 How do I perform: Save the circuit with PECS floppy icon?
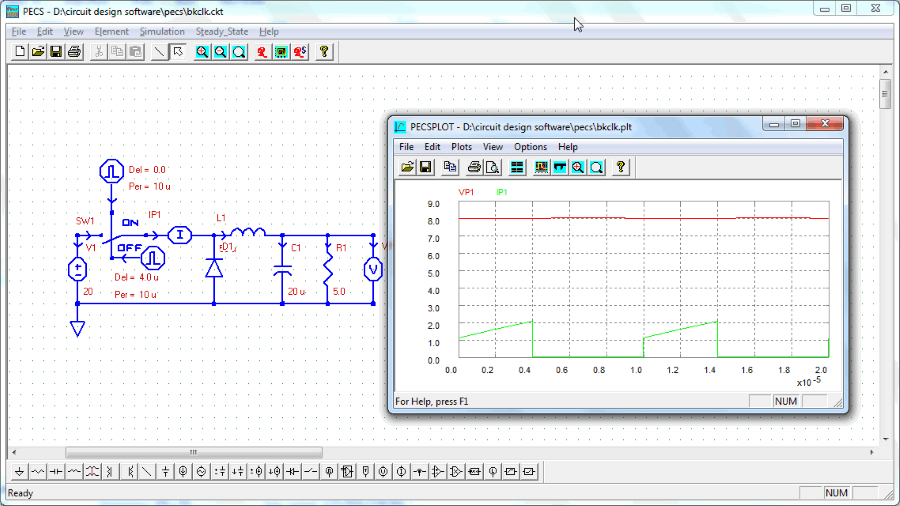point(56,52)
